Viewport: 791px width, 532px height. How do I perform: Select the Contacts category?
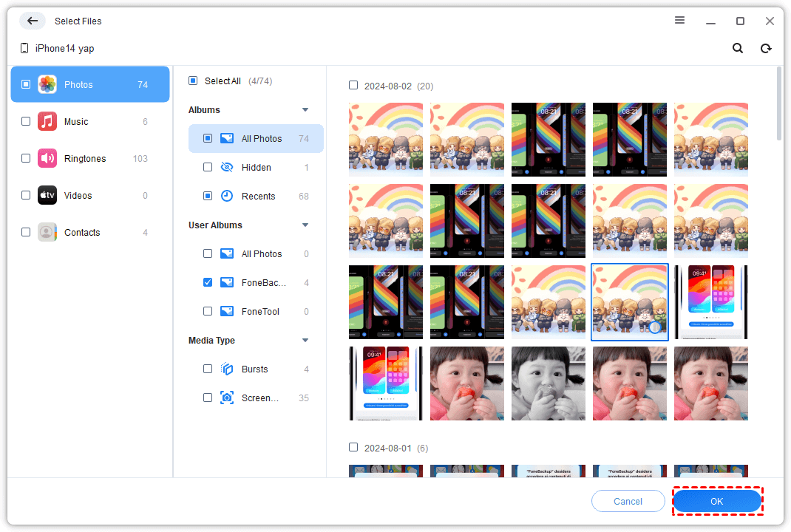(x=89, y=232)
